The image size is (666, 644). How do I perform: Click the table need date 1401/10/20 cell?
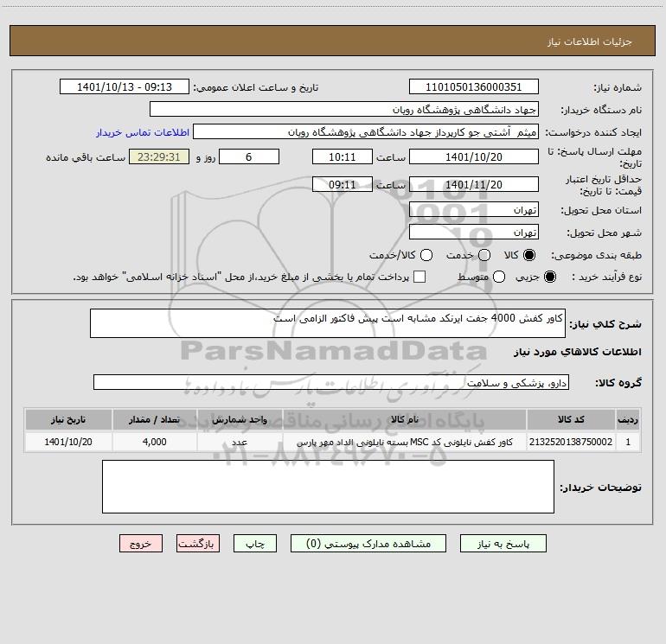coord(68,442)
